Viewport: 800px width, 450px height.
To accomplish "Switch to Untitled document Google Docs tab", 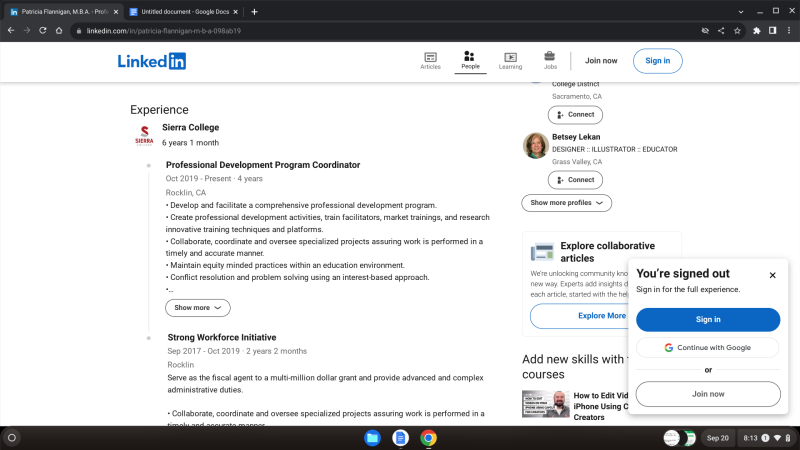I will click(184, 12).
